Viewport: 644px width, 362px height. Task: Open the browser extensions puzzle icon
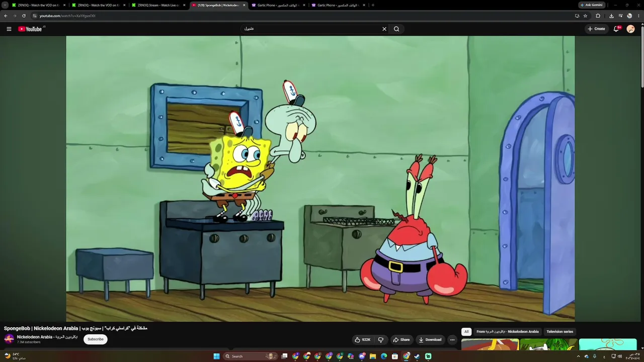[598, 16]
